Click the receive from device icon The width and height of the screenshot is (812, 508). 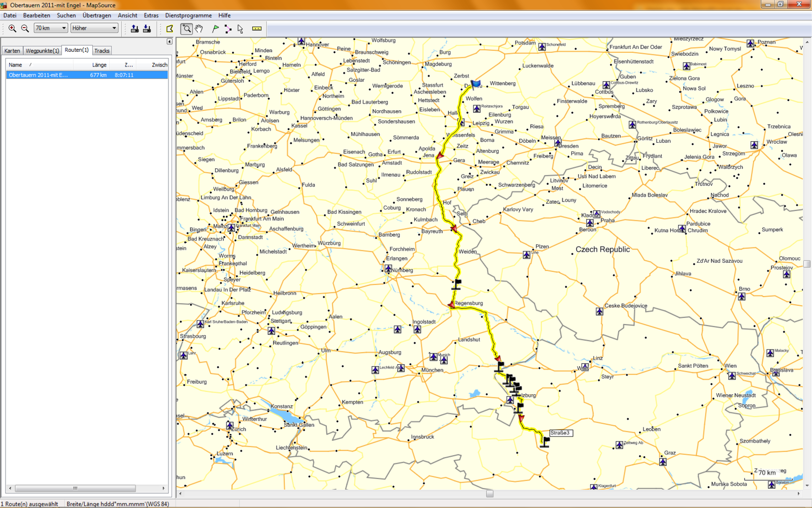(x=147, y=28)
